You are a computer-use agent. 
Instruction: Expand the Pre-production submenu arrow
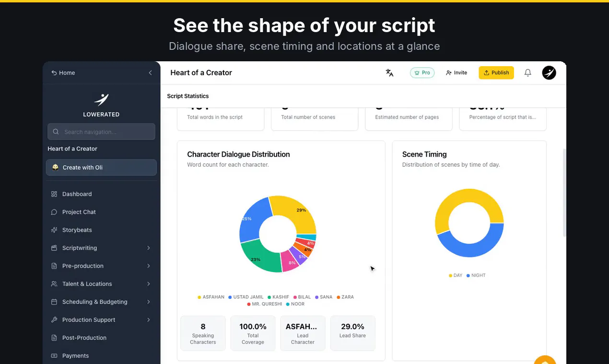click(149, 266)
